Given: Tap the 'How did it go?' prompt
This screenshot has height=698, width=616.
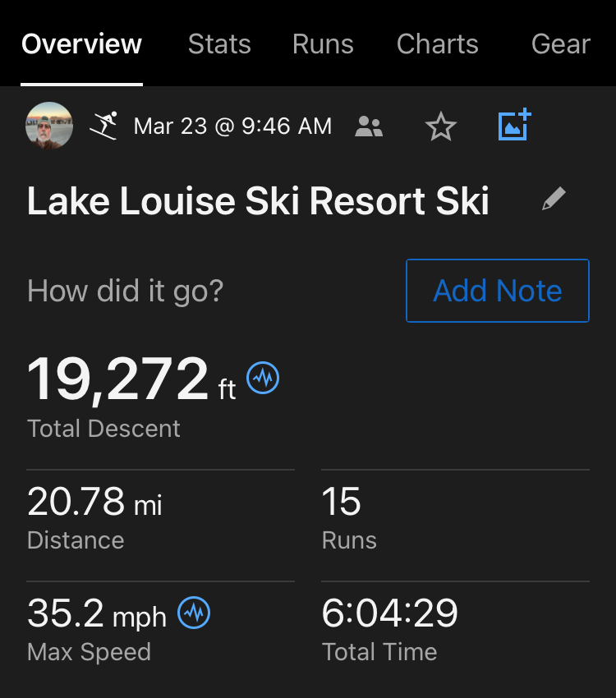Looking at the screenshot, I should coord(125,291).
